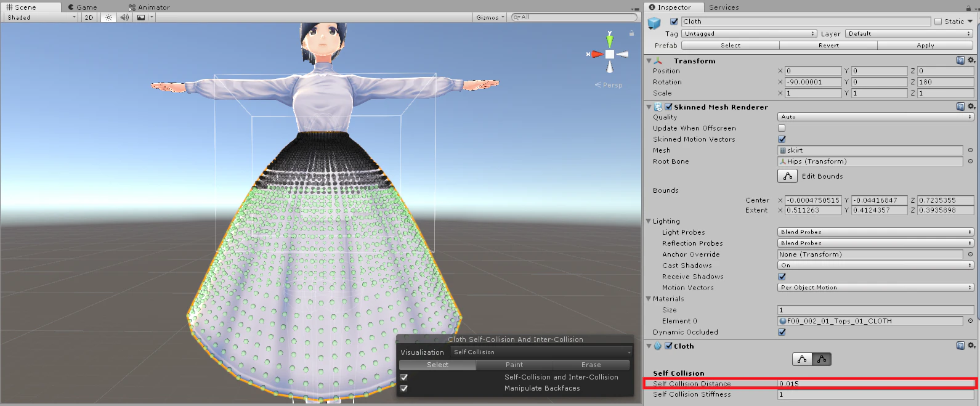
Task: Open the Transform gear settings menu
Action: [x=971, y=60]
